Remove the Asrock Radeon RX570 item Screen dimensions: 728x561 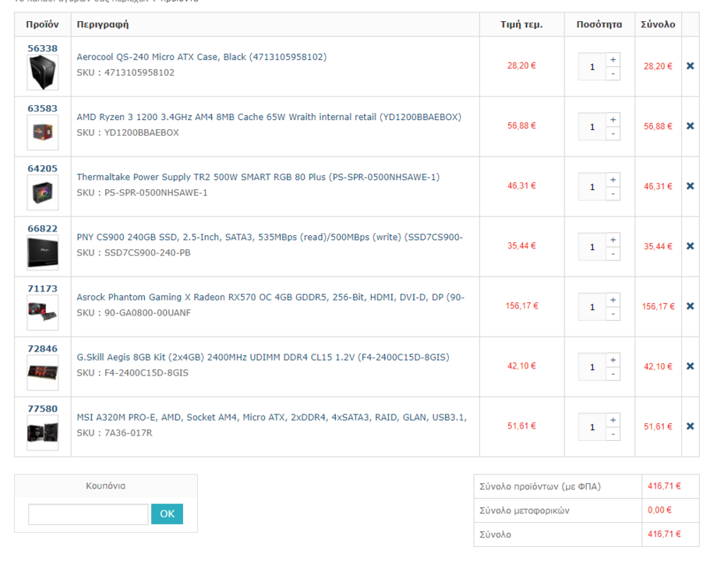690,306
